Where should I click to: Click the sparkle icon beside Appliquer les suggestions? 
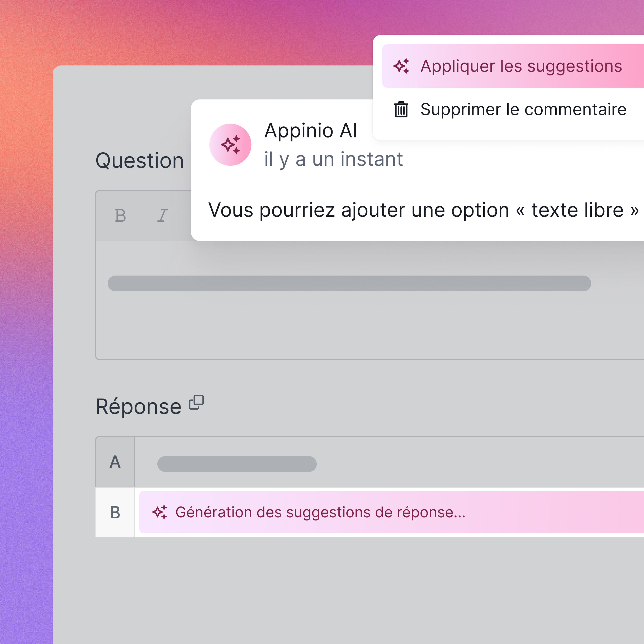click(x=401, y=66)
